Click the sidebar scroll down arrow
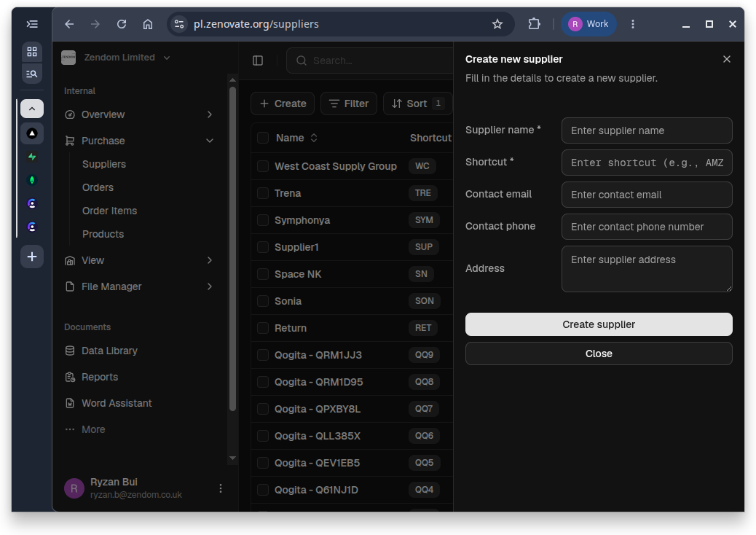This screenshot has height=535, width=756. click(x=232, y=458)
